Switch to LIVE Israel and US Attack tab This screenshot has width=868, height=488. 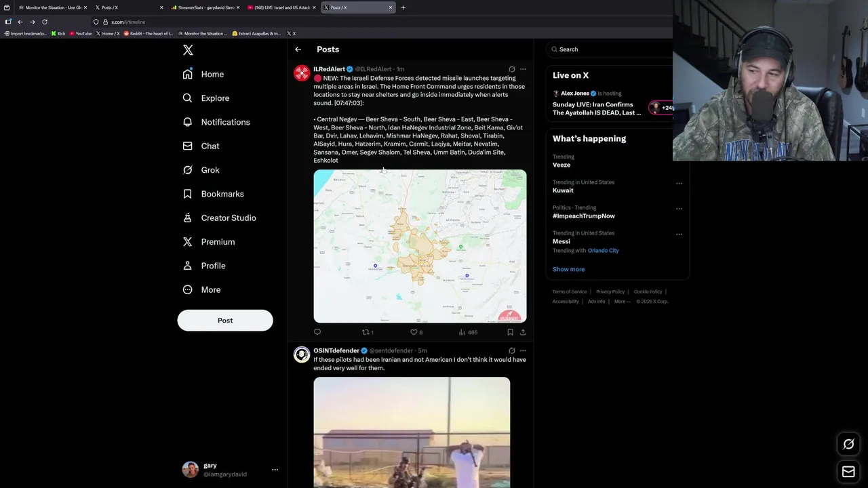[281, 7]
